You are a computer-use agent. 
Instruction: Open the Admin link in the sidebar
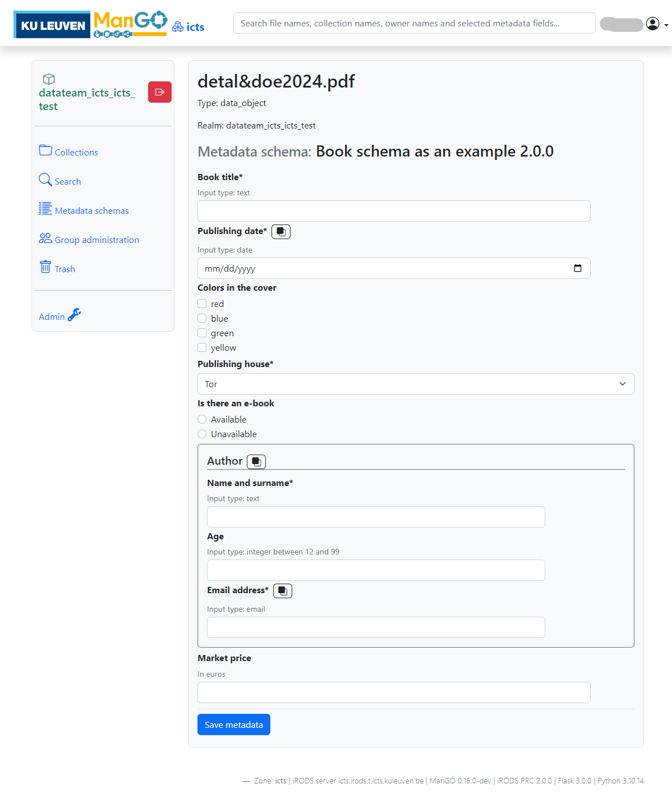(52, 317)
